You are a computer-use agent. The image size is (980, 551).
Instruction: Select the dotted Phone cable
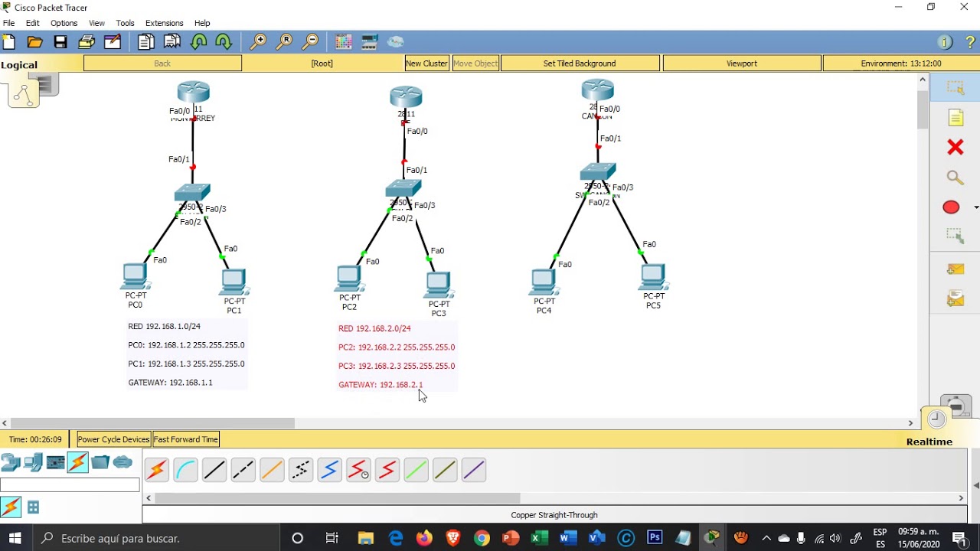(301, 470)
